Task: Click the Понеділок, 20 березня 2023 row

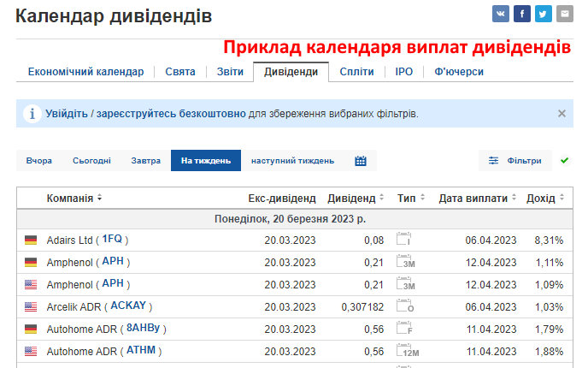Action: tap(295, 219)
